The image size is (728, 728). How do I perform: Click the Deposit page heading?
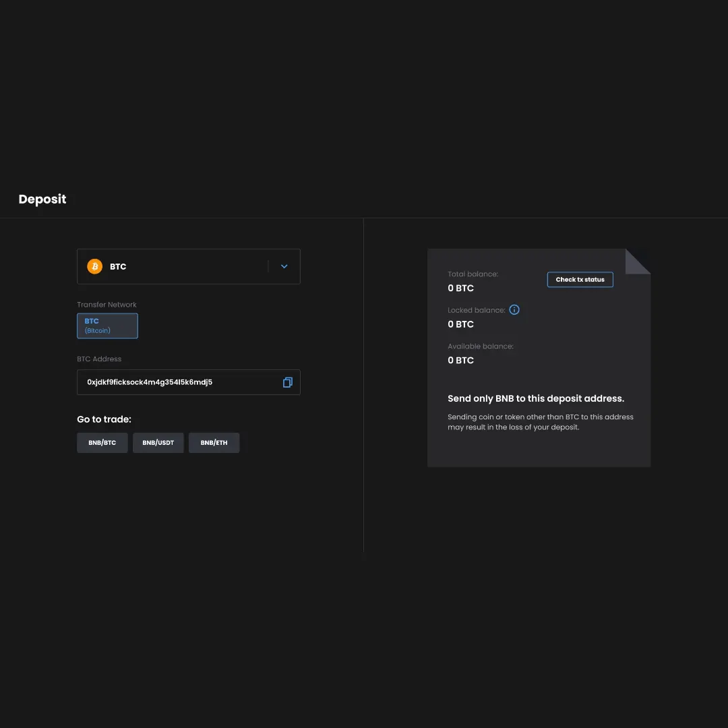42,199
